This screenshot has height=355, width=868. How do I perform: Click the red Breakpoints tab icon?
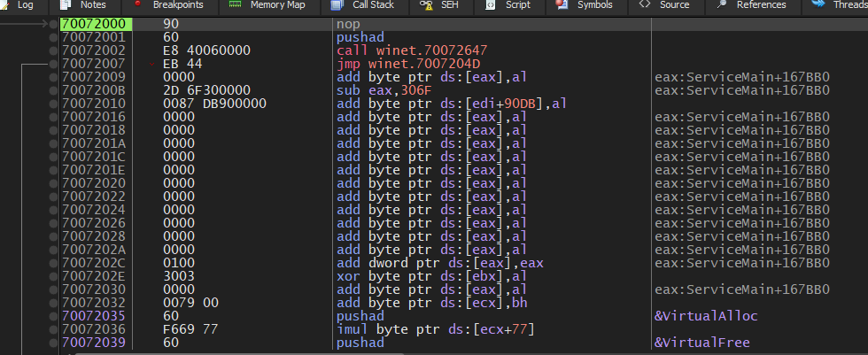137,4
